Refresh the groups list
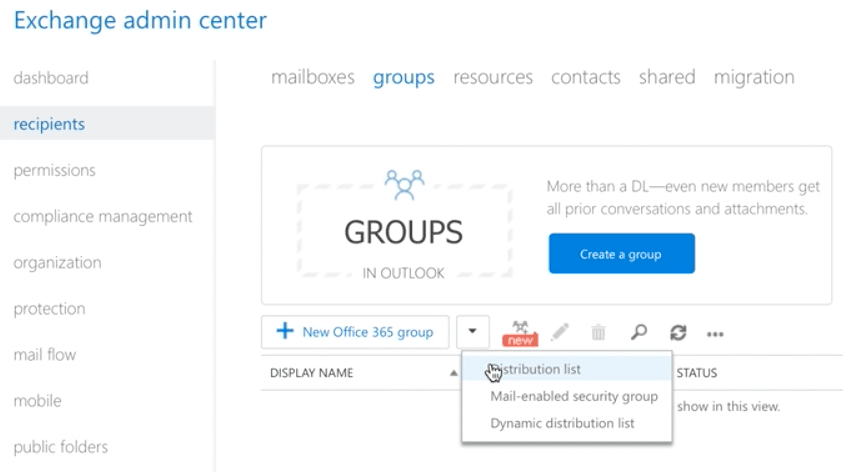This screenshot has height=472, width=843. pyautogui.click(x=677, y=332)
